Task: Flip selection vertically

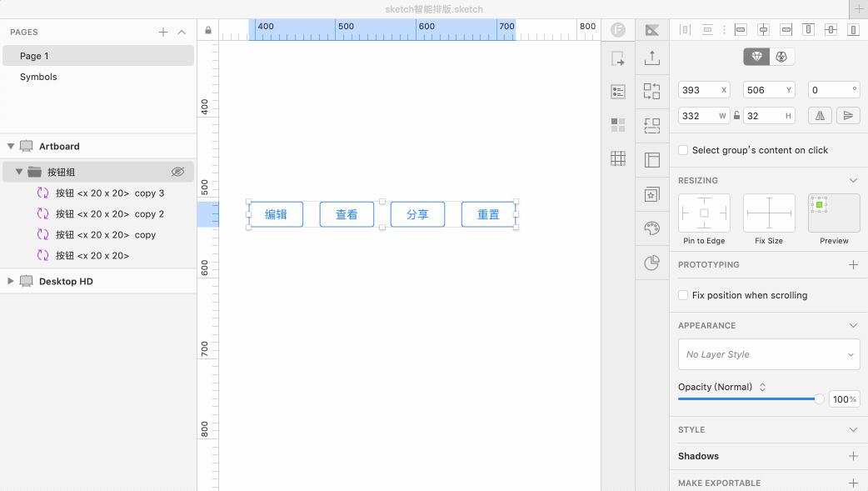Action: (x=848, y=116)
